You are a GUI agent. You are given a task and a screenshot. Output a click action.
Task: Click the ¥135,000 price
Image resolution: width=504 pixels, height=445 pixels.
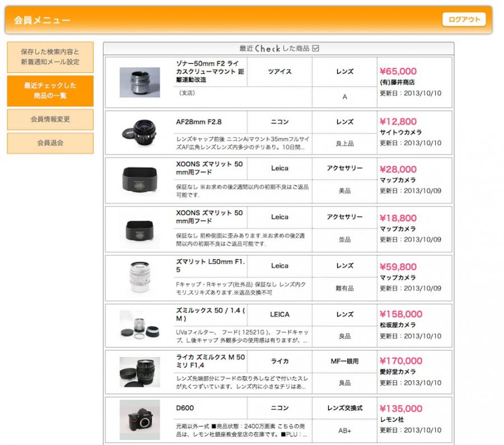[401, 409]
